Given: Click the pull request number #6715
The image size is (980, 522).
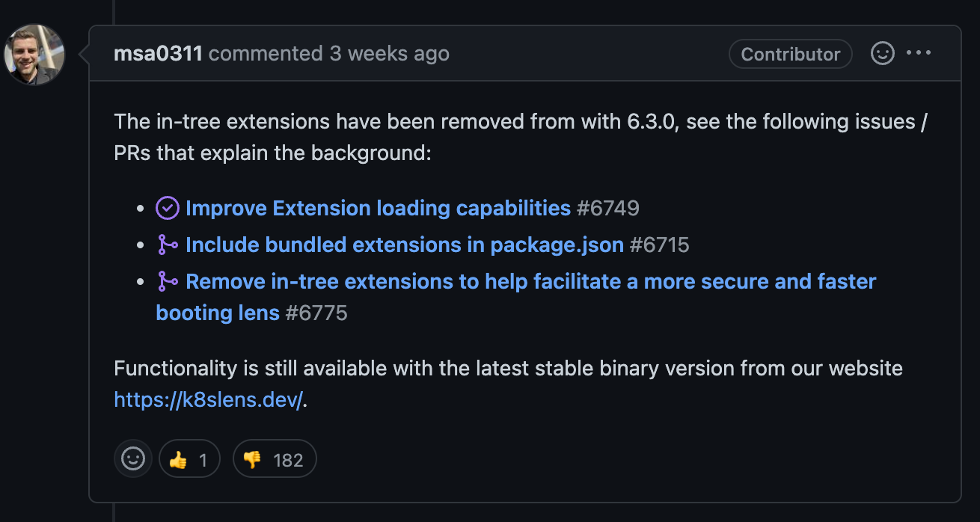Looking at the screenshot, I should pyautogui.click(x=660, y=245).
